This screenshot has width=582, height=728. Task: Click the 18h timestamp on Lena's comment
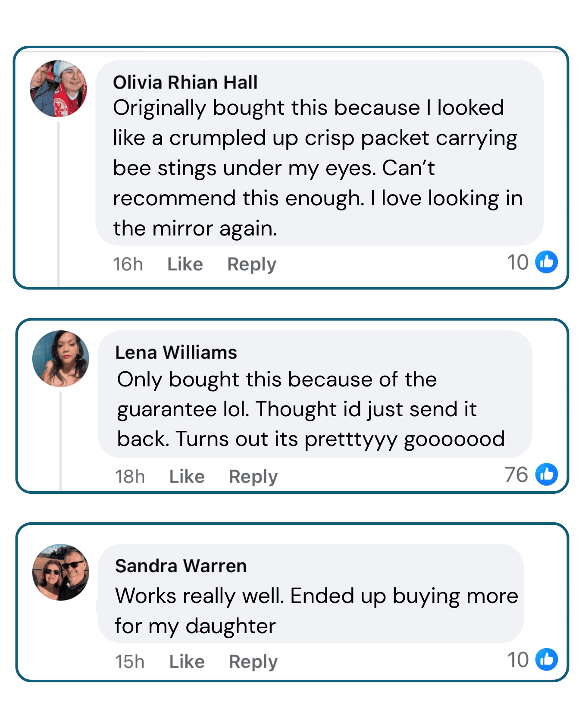pyautogui.click(x=130, y=477)
